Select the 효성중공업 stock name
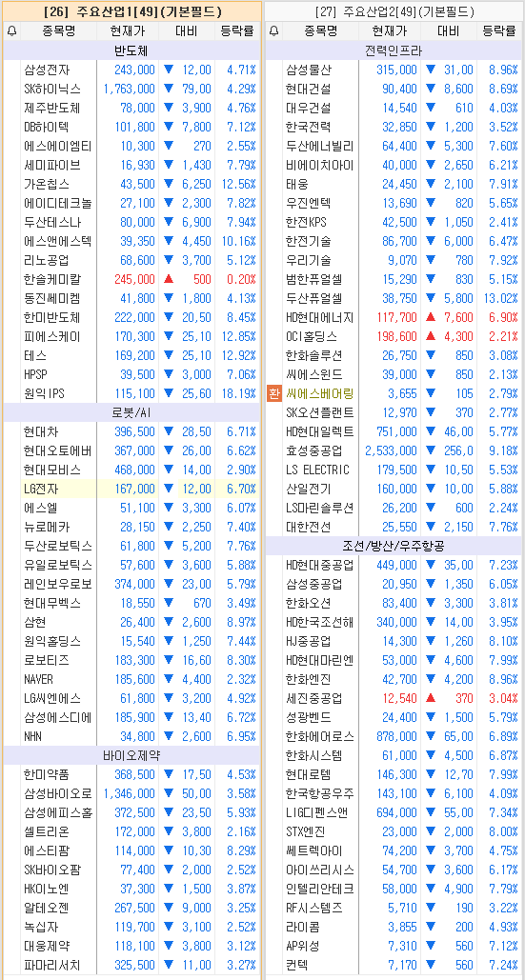Image resolution: width=525 pixels, height=980 pixels. pos(313,450)
